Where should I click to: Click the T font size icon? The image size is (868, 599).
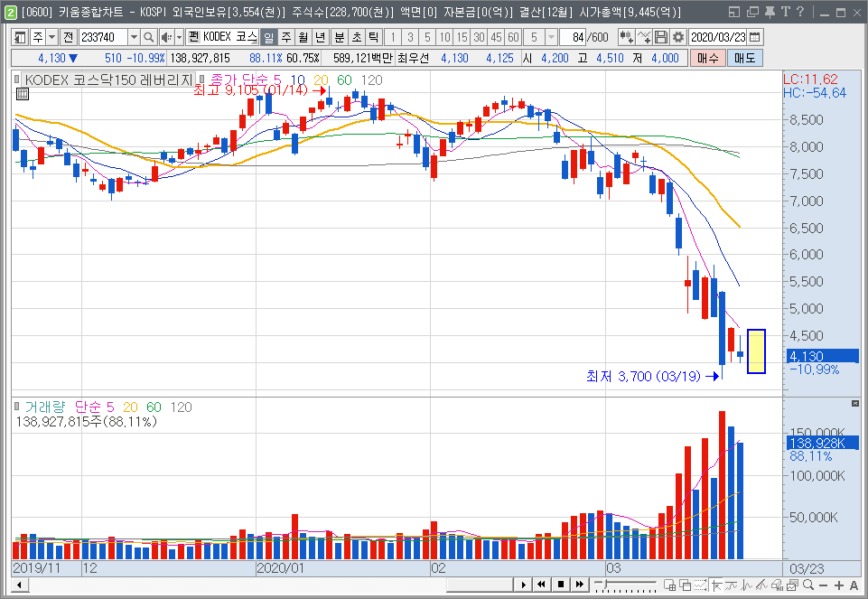point(786,12)
